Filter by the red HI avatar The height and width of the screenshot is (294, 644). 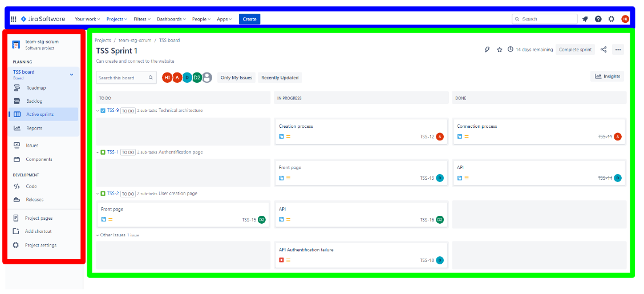pos(167,78)
